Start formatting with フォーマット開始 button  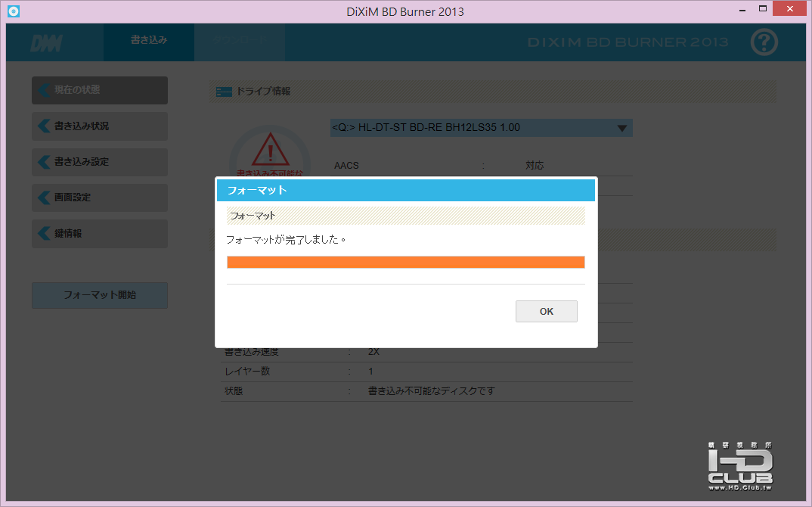click(100, 295)
